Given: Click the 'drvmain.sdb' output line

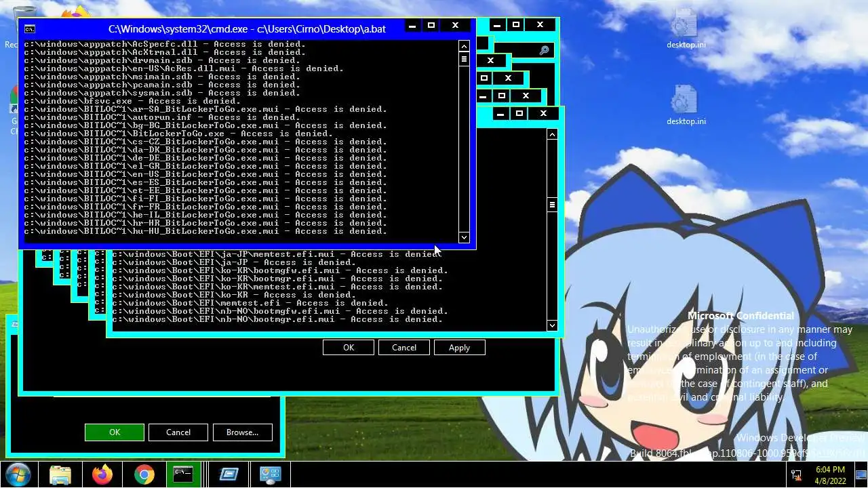Looking at the screenshot, I should (162, 60).
